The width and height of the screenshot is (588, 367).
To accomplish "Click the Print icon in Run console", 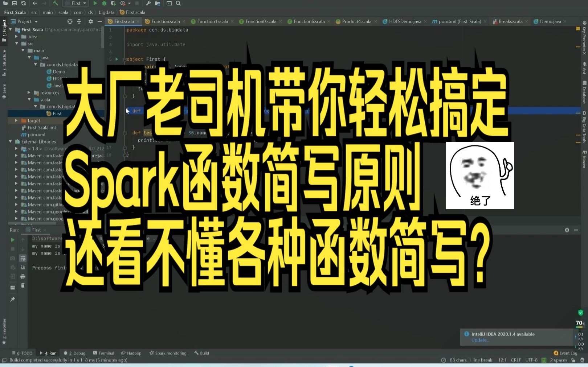I will click(x=23, y=276).
